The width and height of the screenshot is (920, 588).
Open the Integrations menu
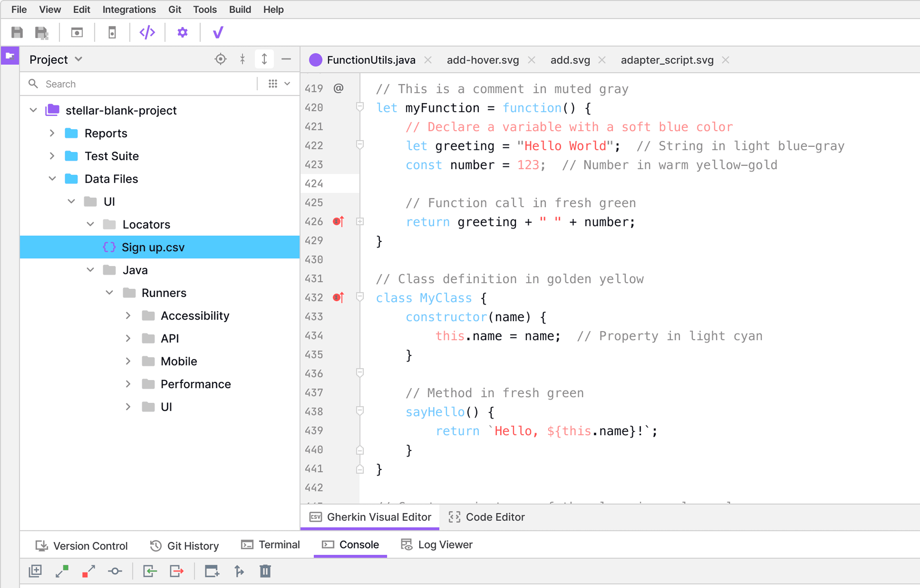129,10
